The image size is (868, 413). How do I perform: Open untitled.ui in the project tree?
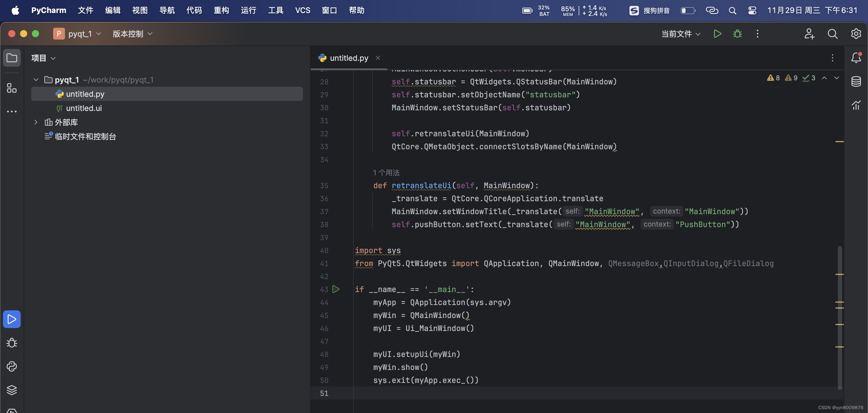click(x=84, y=108)
